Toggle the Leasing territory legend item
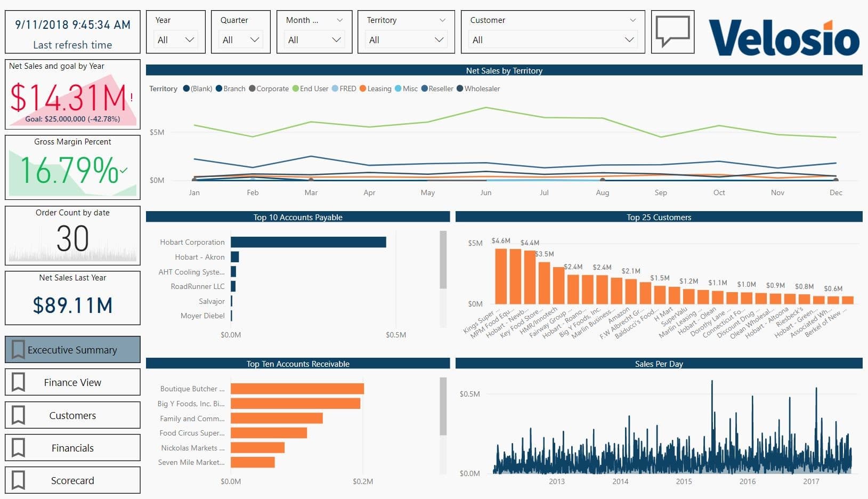This screenshot has width=868, height=499. click(x=376, y=88)
